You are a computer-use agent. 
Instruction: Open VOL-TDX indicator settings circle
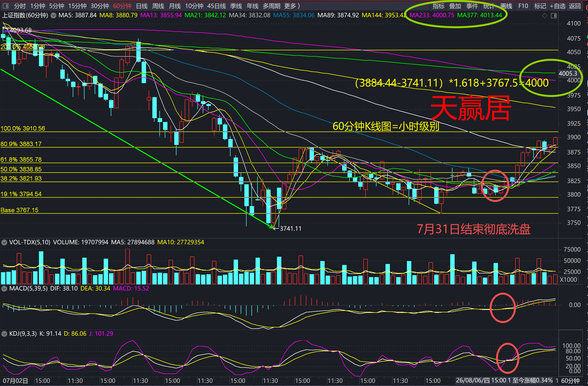click(4, 242)
